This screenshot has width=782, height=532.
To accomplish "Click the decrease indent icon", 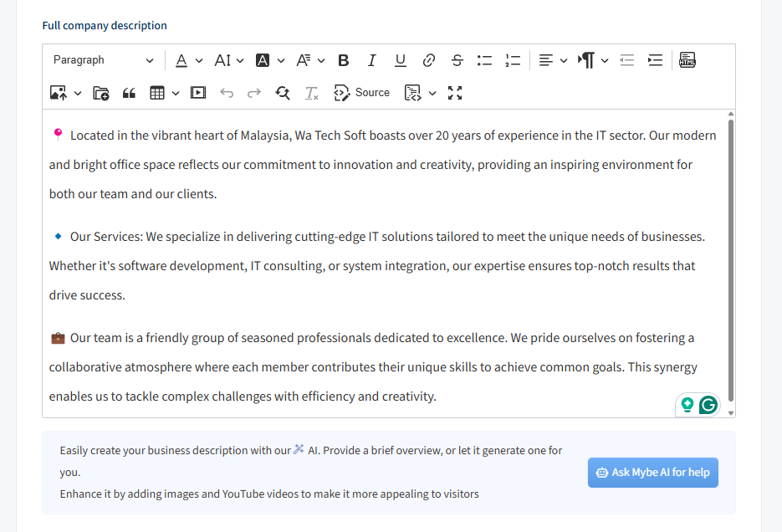I will pos(627,60).
